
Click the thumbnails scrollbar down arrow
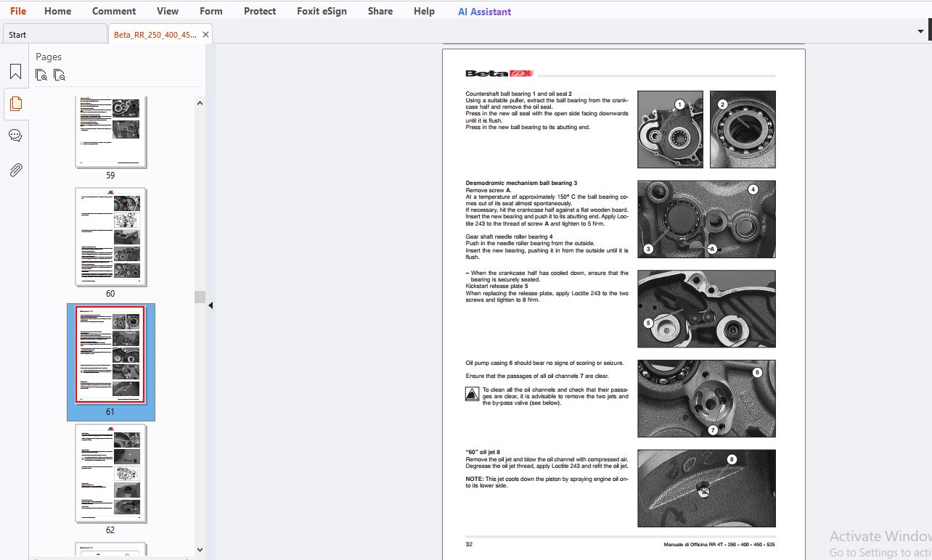pyautogui.click(x=200, y=550)
